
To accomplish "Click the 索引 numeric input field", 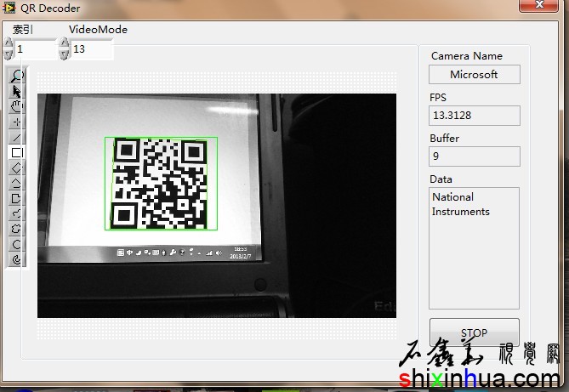I will coord(35,49).
